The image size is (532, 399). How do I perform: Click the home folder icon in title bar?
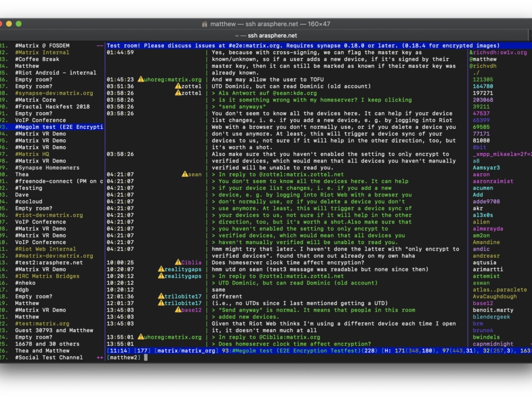click(205, 24)
